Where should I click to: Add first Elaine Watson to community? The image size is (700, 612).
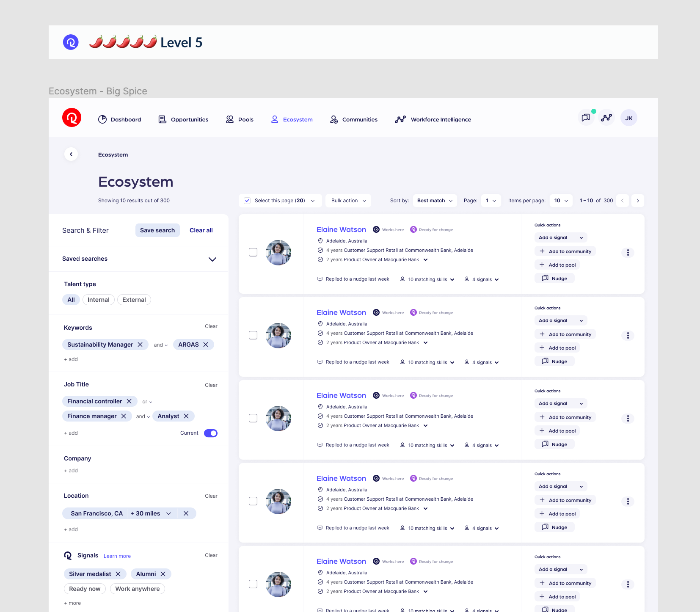pyautogui.click(x=565, y=251)
